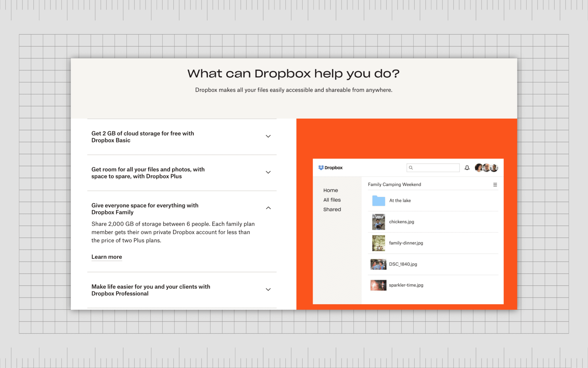Expand the Dropbox Plus section chevron

coord(268,172)
